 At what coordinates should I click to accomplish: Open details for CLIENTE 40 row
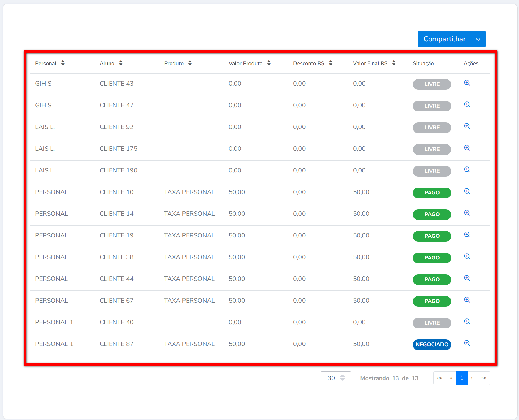467,322
